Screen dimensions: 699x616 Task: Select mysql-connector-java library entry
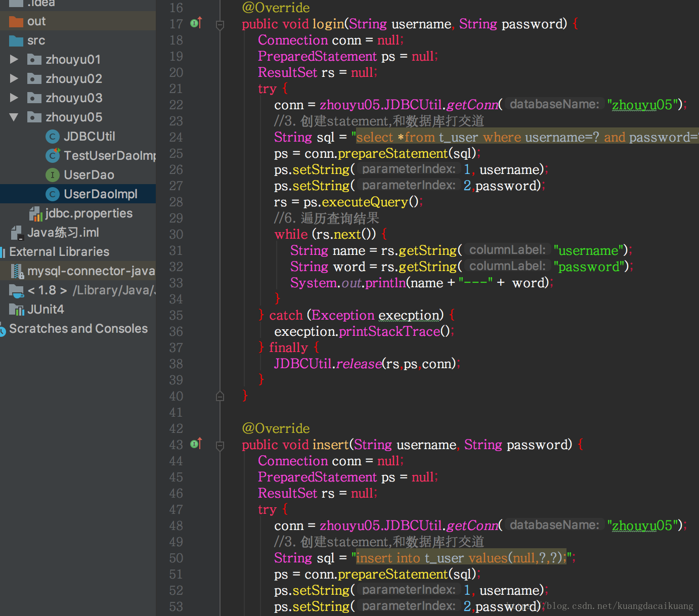(x=91, y=271)
